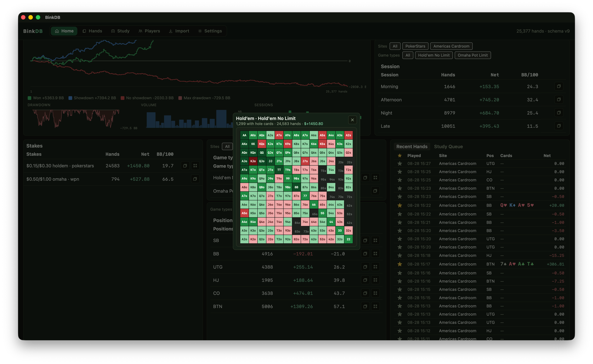Open hand matrix for $0.15/$0.30 holdem stakes
Screen dimensions: 593x364
coord(195,166)
